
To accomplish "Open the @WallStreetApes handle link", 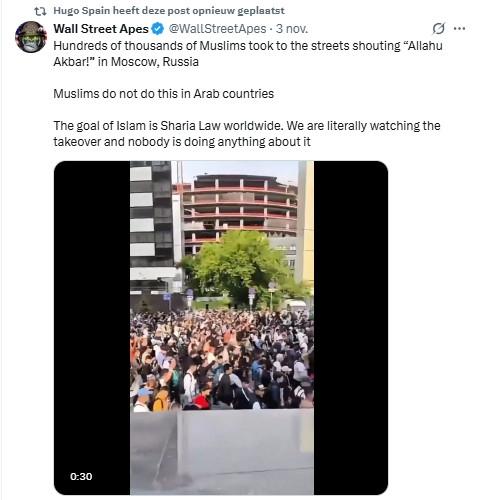I will (x=217, y=29).
